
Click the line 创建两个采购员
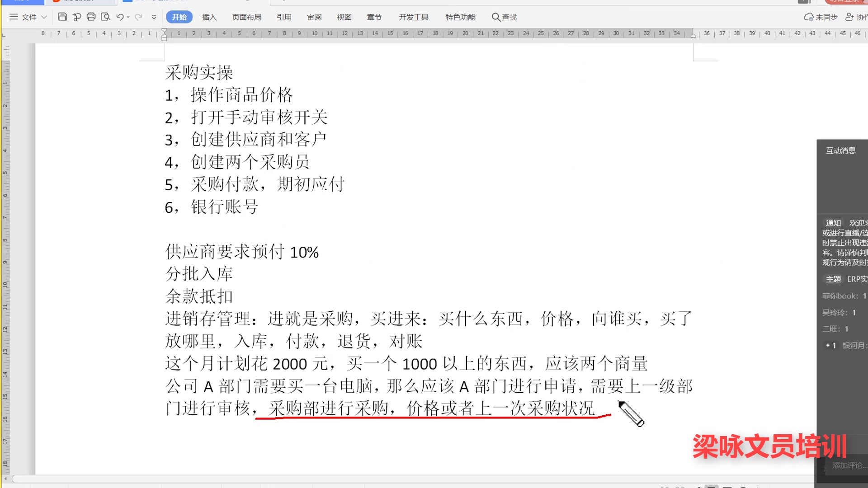click(x=237, y=162)
